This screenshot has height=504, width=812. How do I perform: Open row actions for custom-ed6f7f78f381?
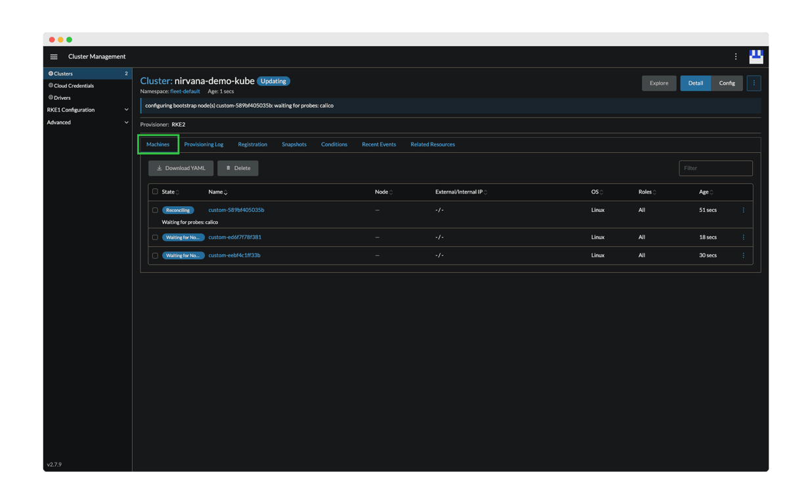[744, 238]
